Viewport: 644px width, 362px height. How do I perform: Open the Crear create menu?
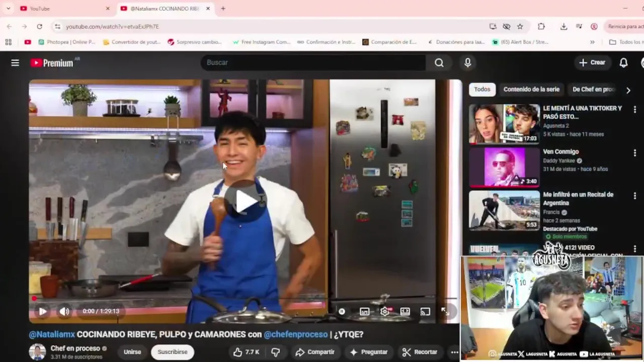[x=592, y=62]
